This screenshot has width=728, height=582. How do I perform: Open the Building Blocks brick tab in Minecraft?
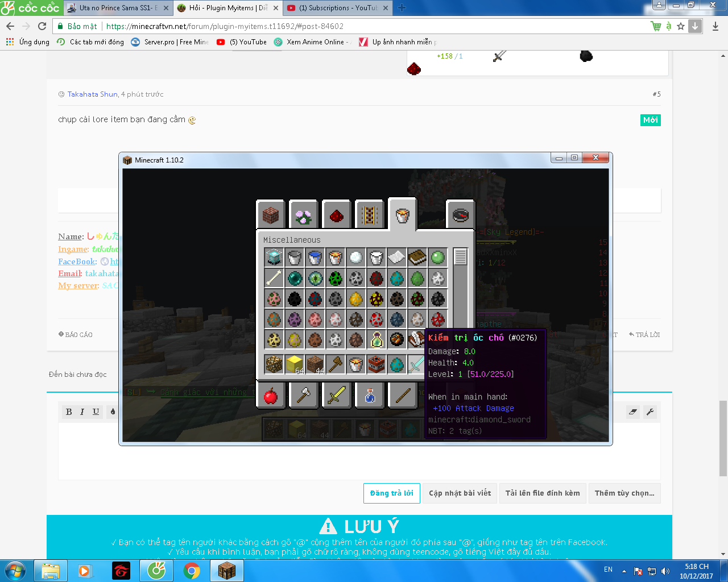271,215
